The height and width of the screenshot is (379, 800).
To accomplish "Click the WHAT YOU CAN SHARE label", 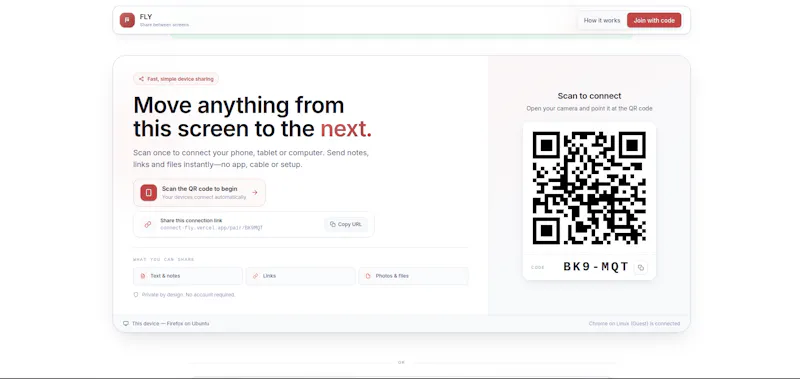I will tap(164, 260).
